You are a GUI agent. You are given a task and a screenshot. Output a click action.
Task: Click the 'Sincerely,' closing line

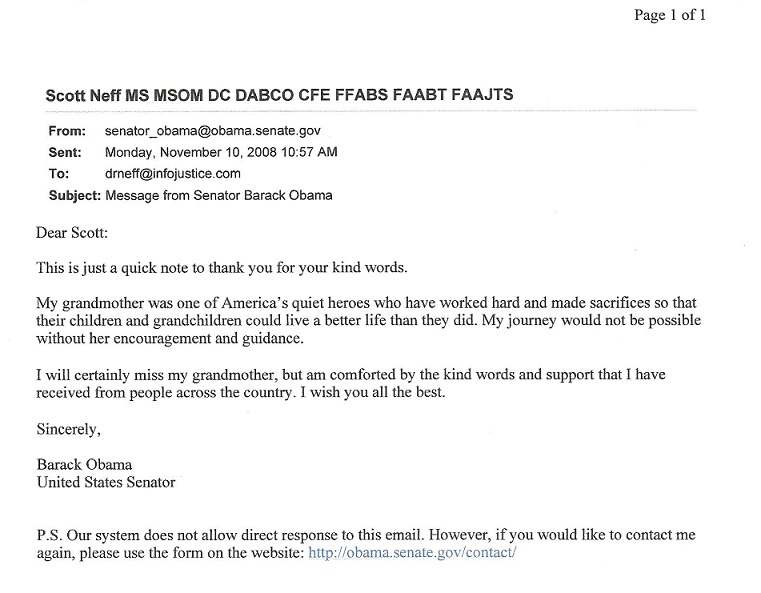coord(69,429)
